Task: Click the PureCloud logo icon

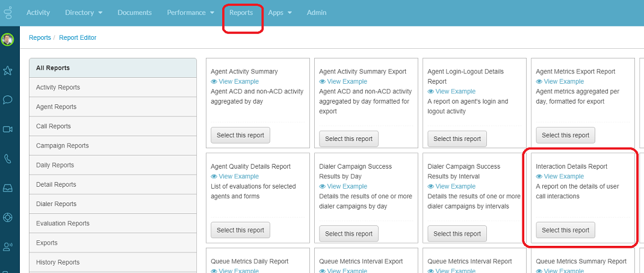Action: click(8, 12)
